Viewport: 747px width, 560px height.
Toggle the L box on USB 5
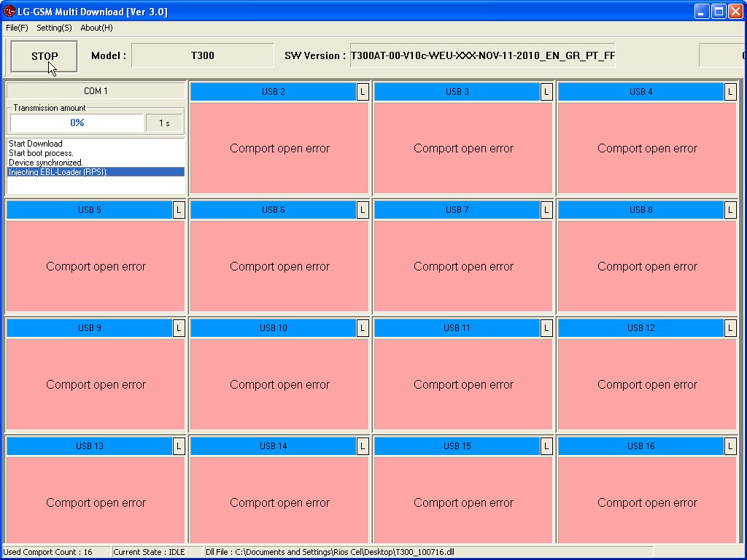(179, 210)
